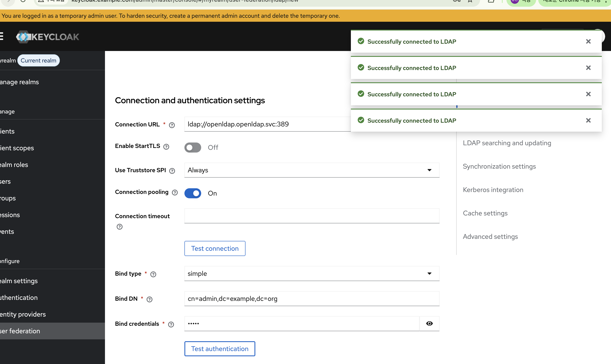Viewport: 611px width, 364px height.
Task: Turn on the Enable StartTLS switch
Action: 193,147
